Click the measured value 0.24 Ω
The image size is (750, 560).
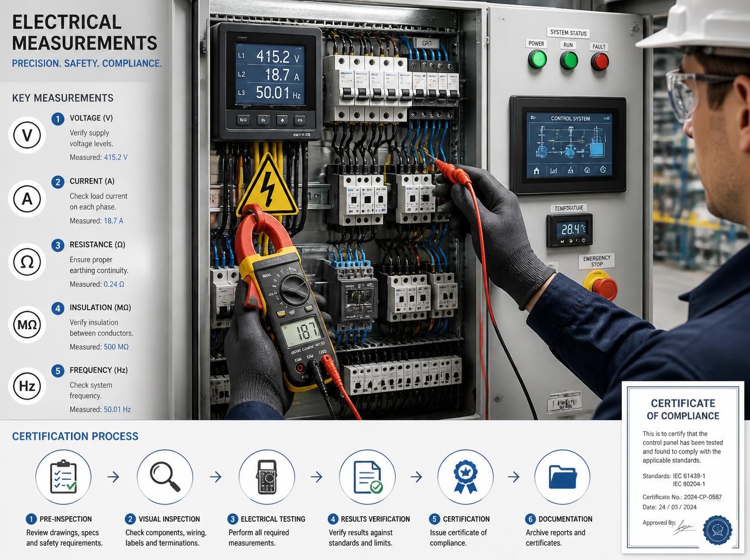coord(114,284)
